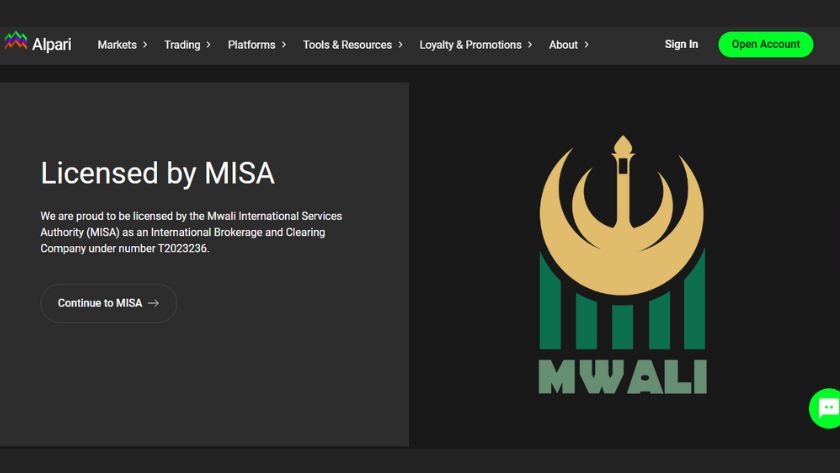Expand the chevron next to Markets
Screen dimensions: 840x473
[145, 44]
